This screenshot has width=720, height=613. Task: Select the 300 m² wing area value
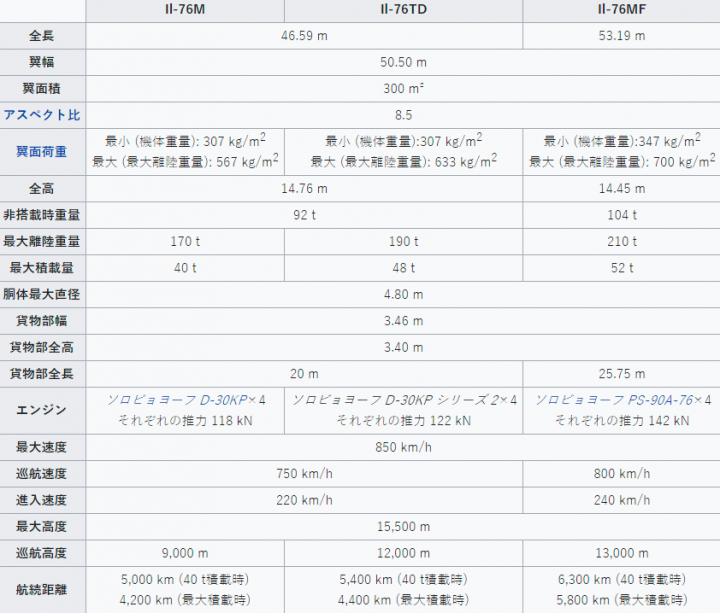(x=404, y=89)
